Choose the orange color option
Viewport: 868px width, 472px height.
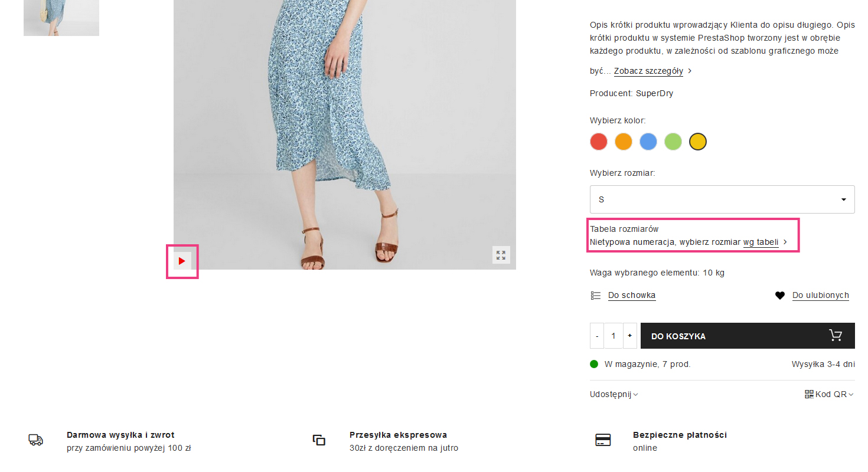click(x=624, y=142)
